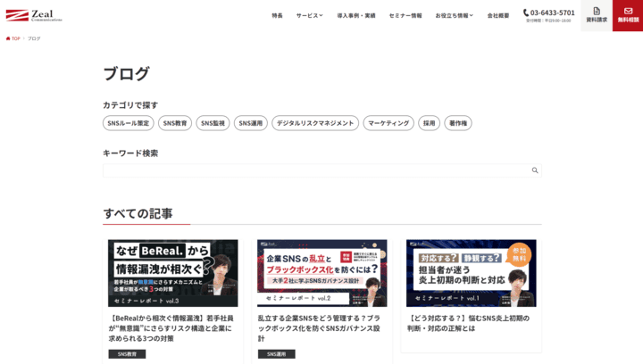Click the search magnifier icon
This screenshot has height=364, width=643.
535,170
